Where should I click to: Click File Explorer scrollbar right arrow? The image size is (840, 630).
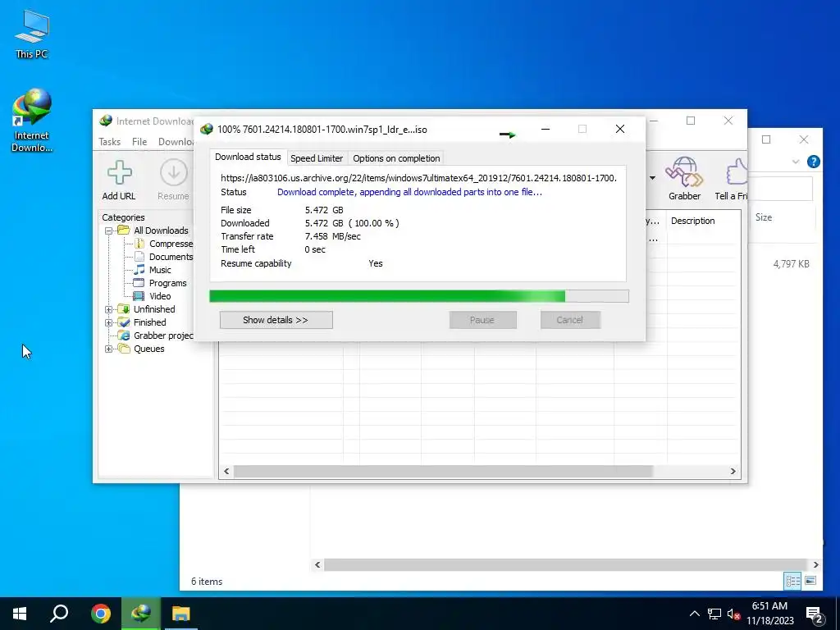pyautogui.click(x=816, y=564)
